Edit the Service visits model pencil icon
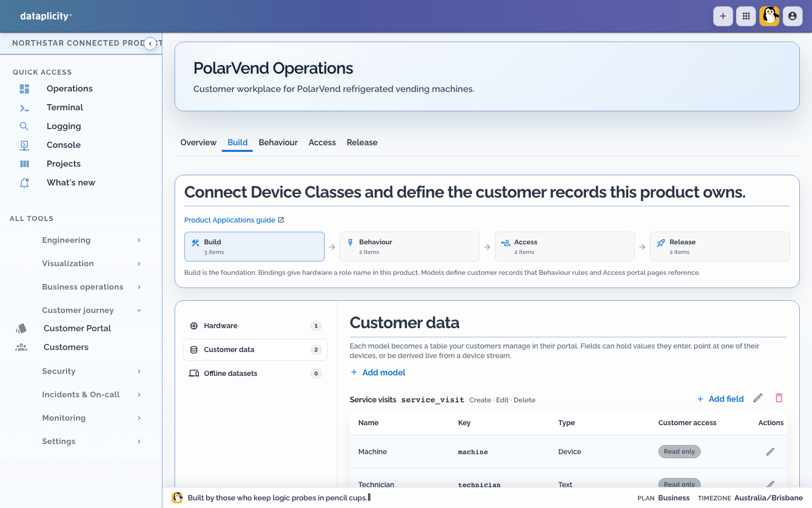 click(x=758, y=398)
